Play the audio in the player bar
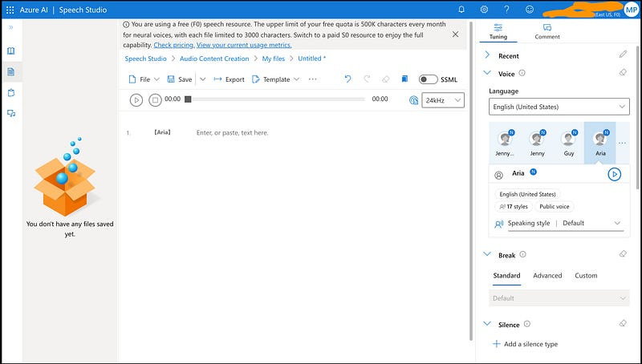Image resolution: width=642 pixels, height=364 pixels. pyautogui.click(x=136, y=99)
